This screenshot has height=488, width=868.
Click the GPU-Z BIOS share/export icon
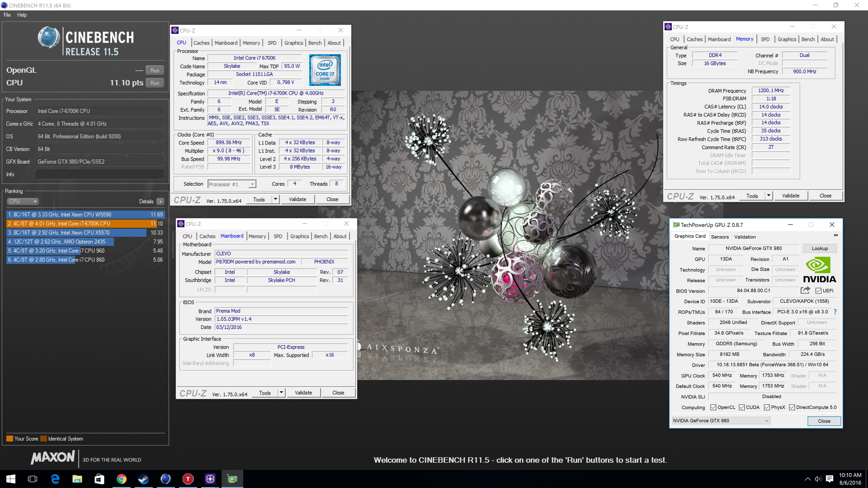coord(805,290)
